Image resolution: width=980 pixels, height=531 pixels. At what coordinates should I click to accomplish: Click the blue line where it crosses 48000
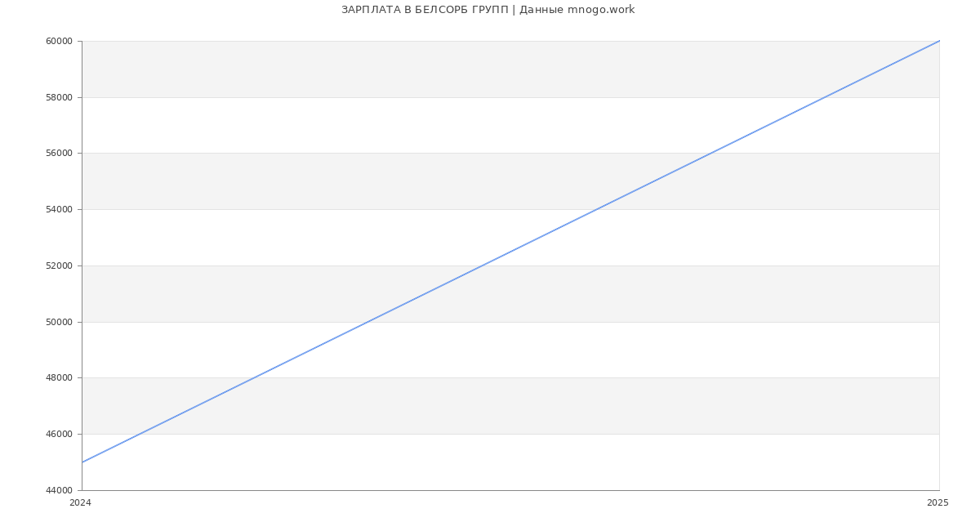(x=253, y=378)
